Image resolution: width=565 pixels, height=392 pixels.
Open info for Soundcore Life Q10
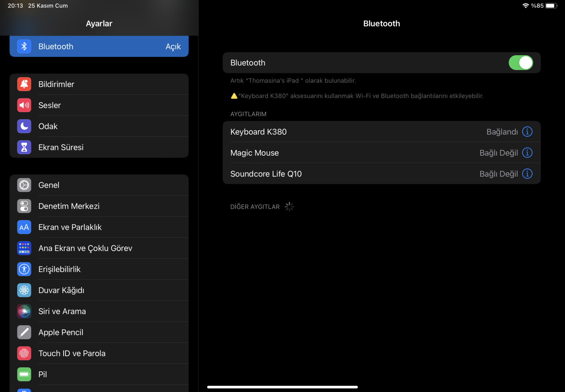pyautogui.click(x=527, y=173)
